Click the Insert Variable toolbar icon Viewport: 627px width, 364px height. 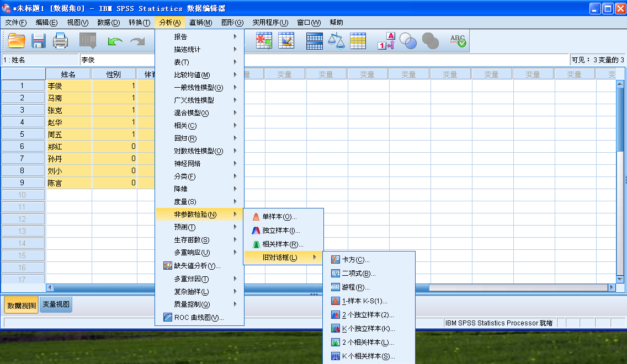click(x=286, y=41)
